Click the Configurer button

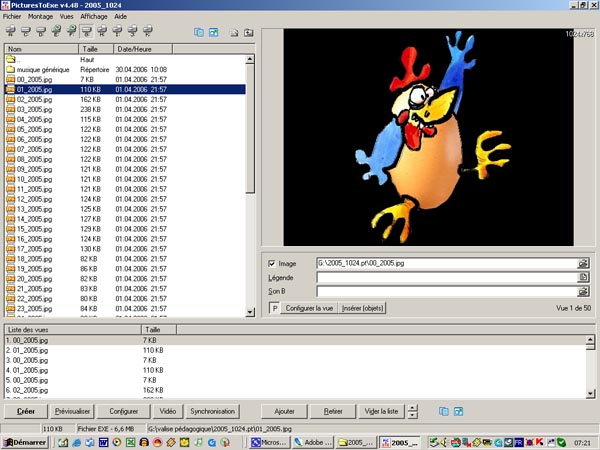point(124,411)
